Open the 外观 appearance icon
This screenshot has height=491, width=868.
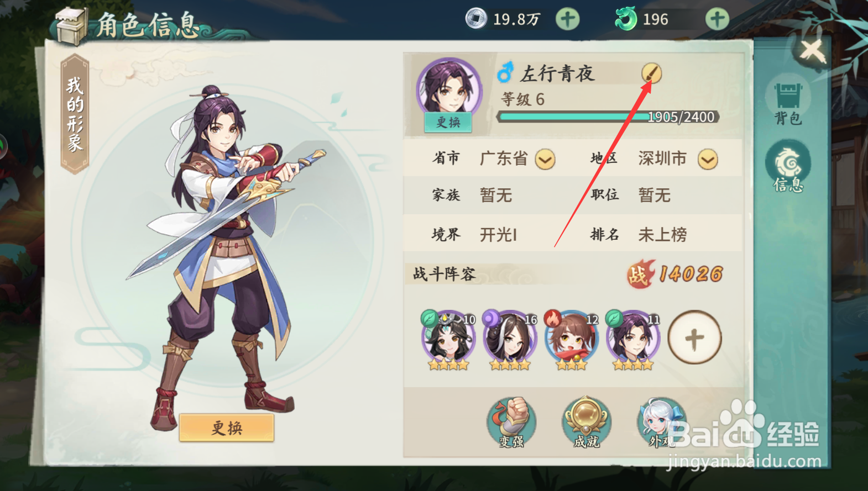(x=661, y=423)
